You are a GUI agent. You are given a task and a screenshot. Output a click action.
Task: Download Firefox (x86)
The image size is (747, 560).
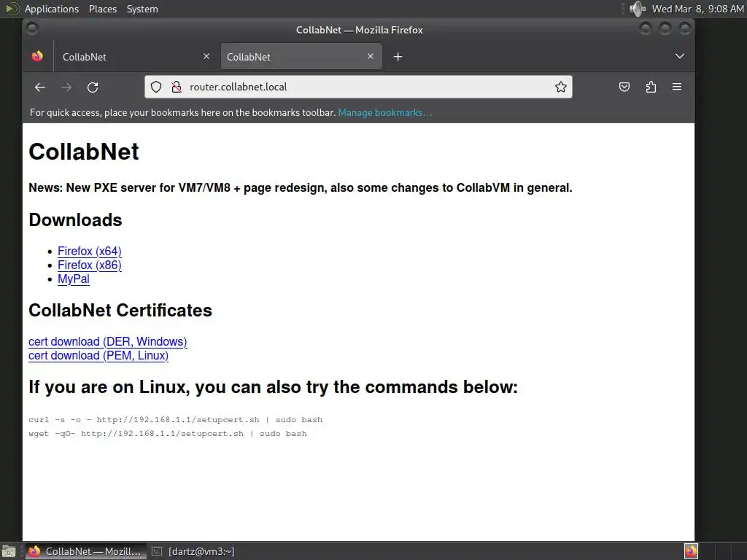click(90, 265)
